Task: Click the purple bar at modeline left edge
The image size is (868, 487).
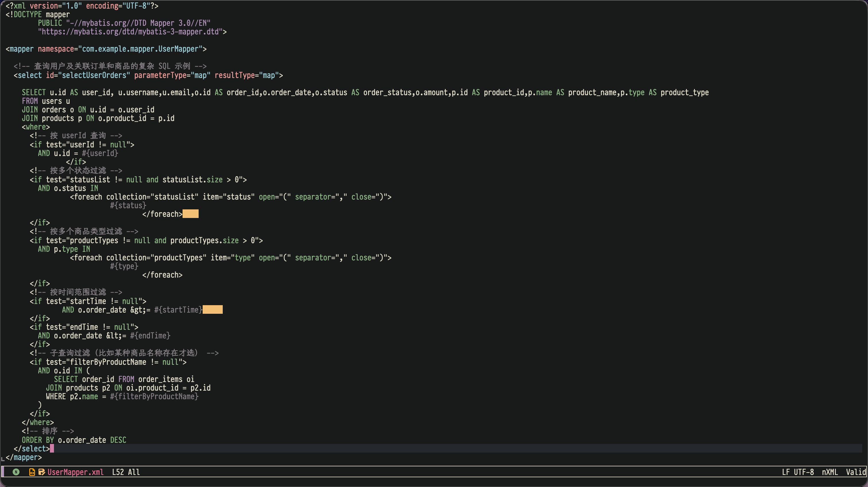Action: click(3, 472)
